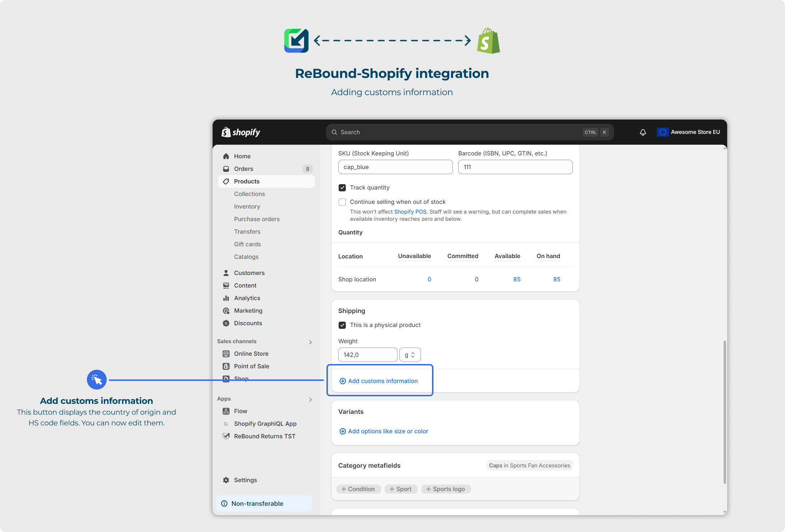Screen dimensions: 785x532
Task: Click the On hand quantity 85
Action: pyautogui.click(x=557, y=279)
